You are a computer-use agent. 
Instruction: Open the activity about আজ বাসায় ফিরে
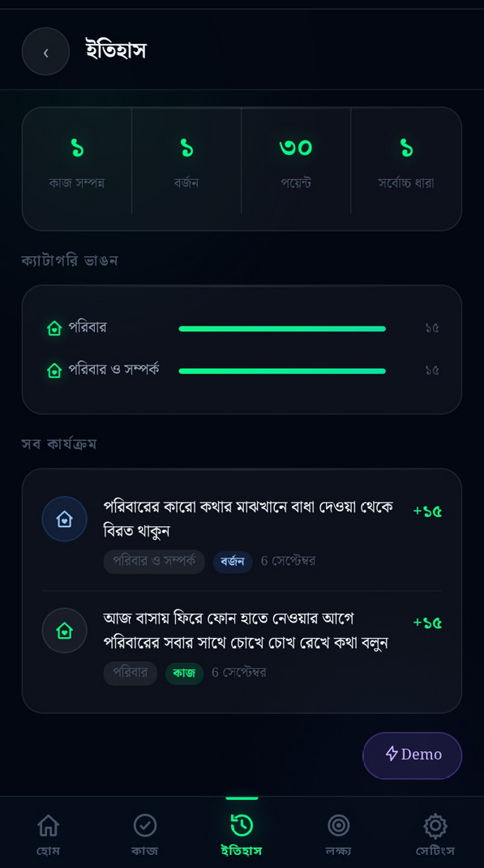coord(242,645)
